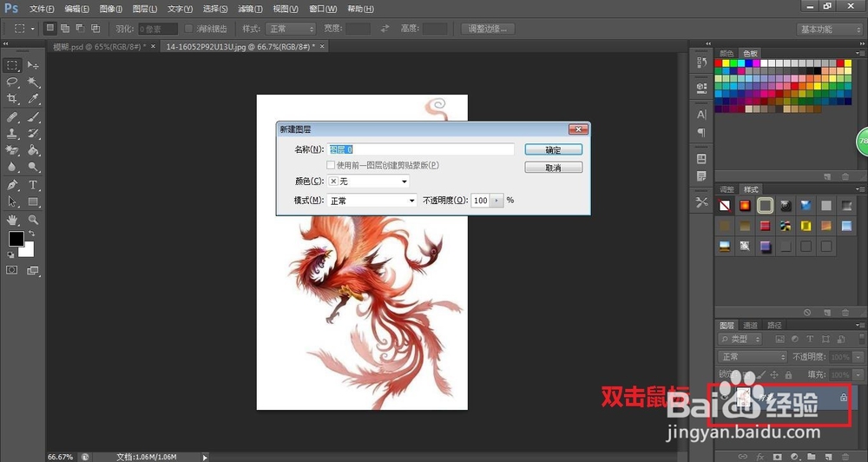Open layer filter 类型 dropdown
Image resolution: width=868 pixels, height=462 pixels.
point(740,339)
